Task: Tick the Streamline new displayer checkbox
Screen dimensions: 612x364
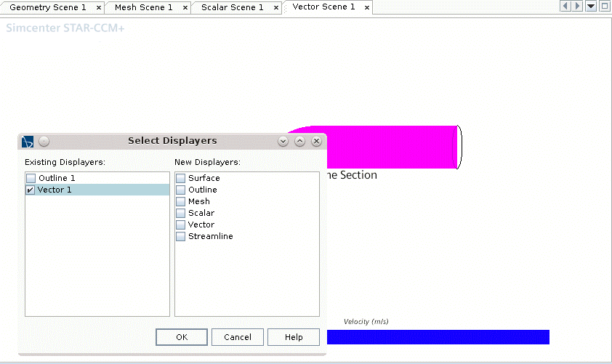Action: [x=181, y=236]
